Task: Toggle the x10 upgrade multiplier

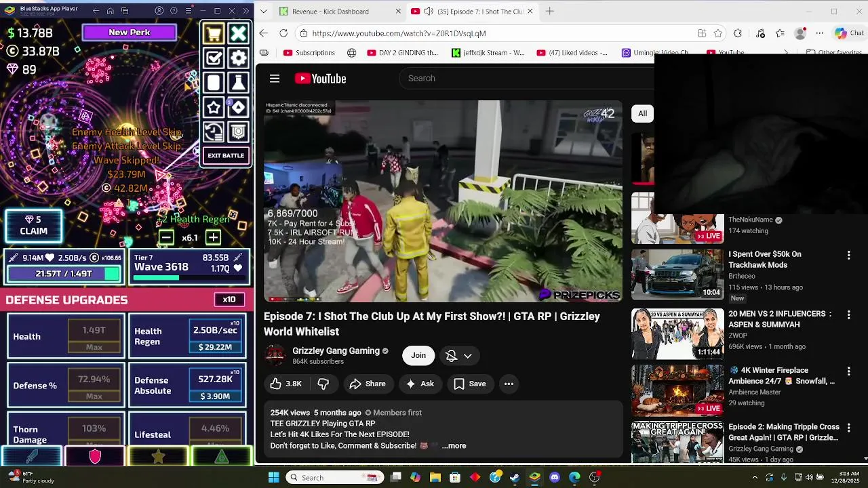Action: click(x=229, y=300)
